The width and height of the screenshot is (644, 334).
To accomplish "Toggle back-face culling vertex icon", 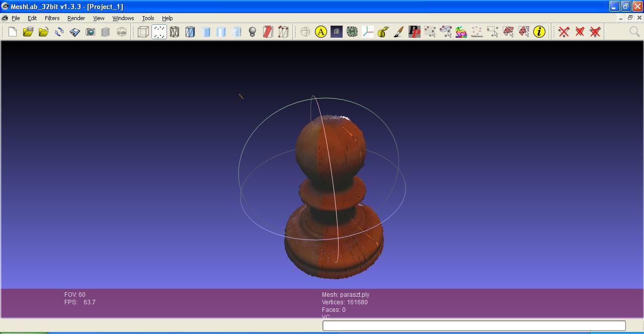I will click(x=284, y=32).
